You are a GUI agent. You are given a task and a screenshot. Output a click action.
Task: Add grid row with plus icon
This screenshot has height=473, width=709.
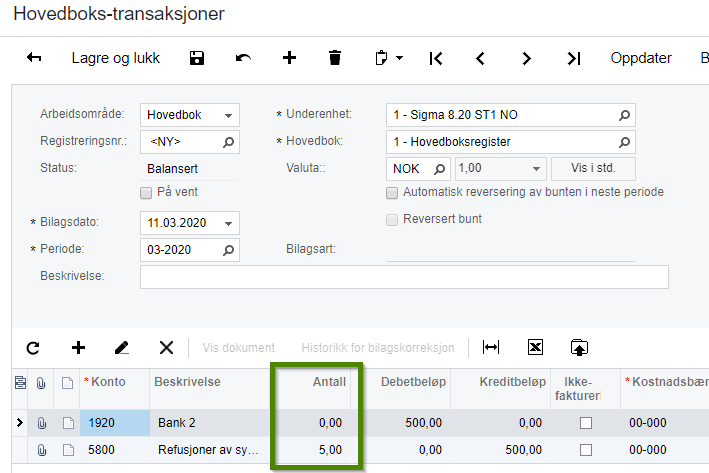pos(78,348)
